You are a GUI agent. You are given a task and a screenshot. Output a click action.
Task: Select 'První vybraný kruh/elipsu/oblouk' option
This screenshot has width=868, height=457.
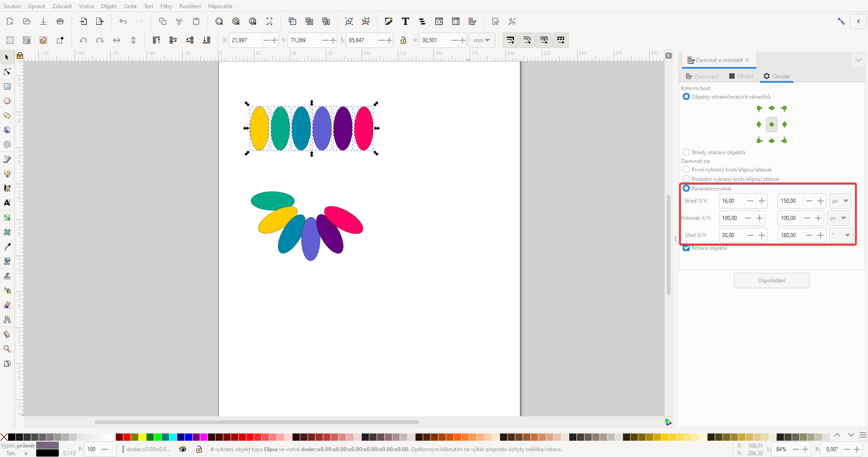(x=687, y=170)
